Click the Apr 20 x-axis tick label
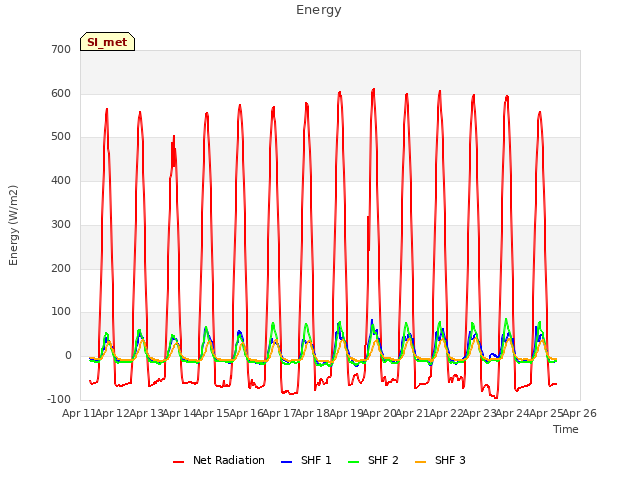 point(379,413)
